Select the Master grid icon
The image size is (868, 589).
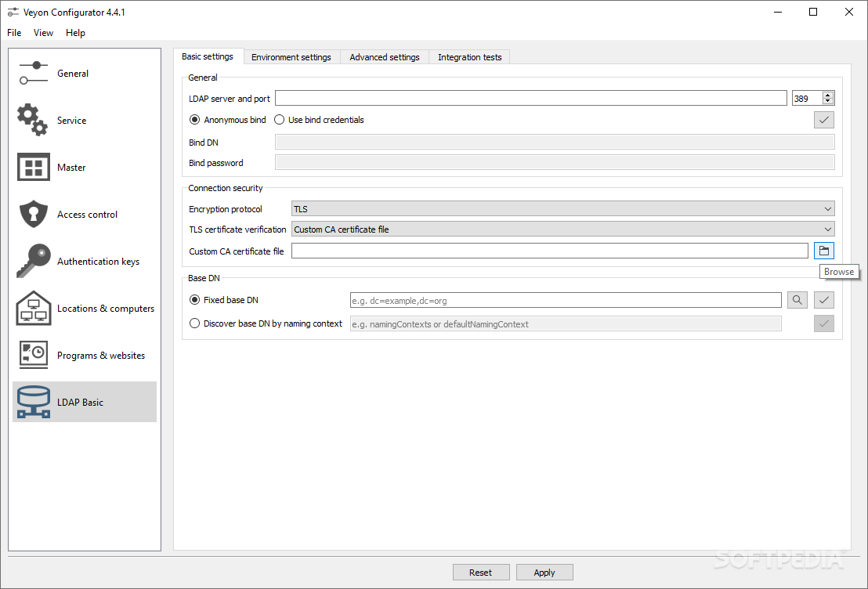click(33, 167)
